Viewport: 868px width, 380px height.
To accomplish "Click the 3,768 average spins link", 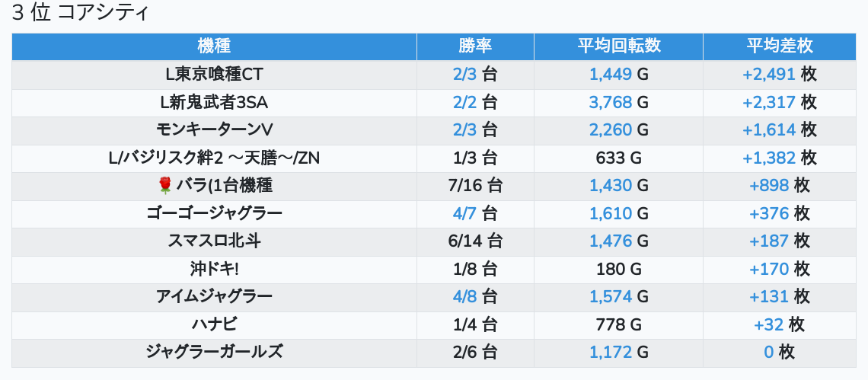I will [x=611, y=102].
